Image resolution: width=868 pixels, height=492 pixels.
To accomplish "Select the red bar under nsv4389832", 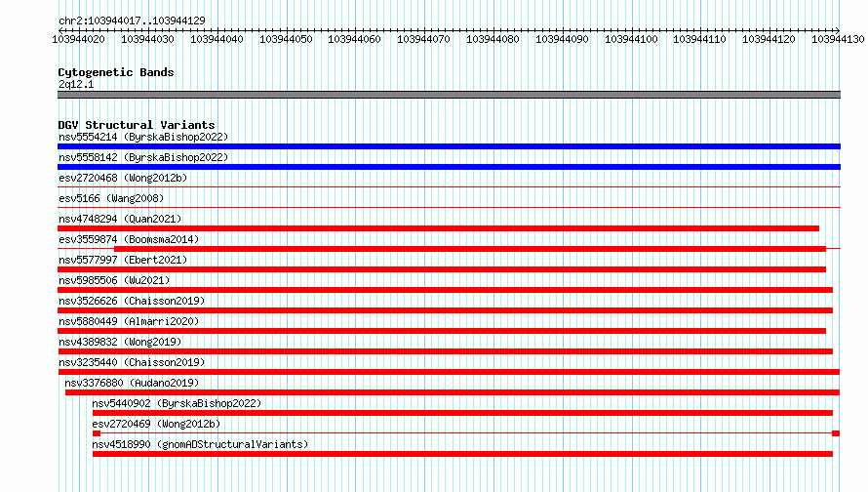I will (445, 351).
